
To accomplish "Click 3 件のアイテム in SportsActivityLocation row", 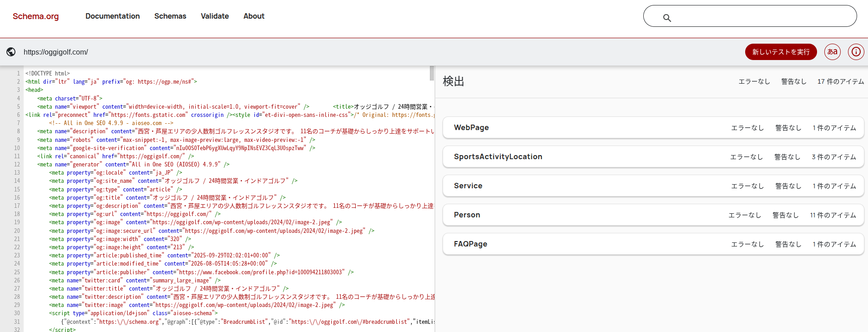I will pos(834,157).
